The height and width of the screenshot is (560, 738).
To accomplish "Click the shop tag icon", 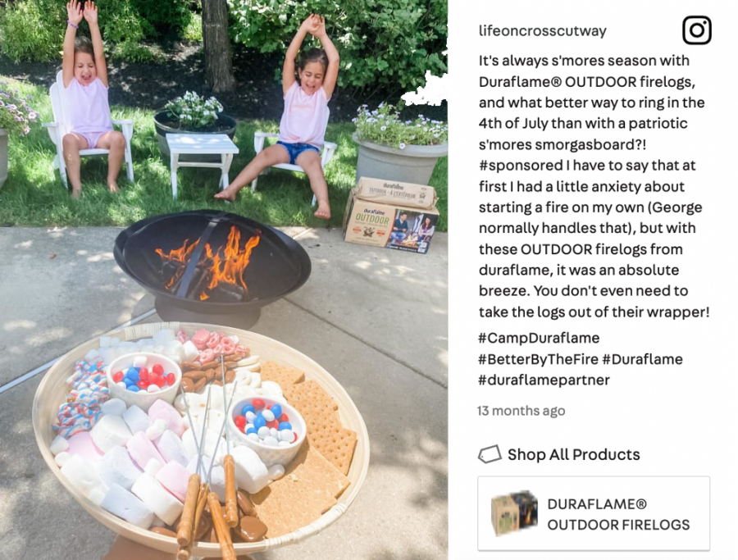I will (490, 454).
